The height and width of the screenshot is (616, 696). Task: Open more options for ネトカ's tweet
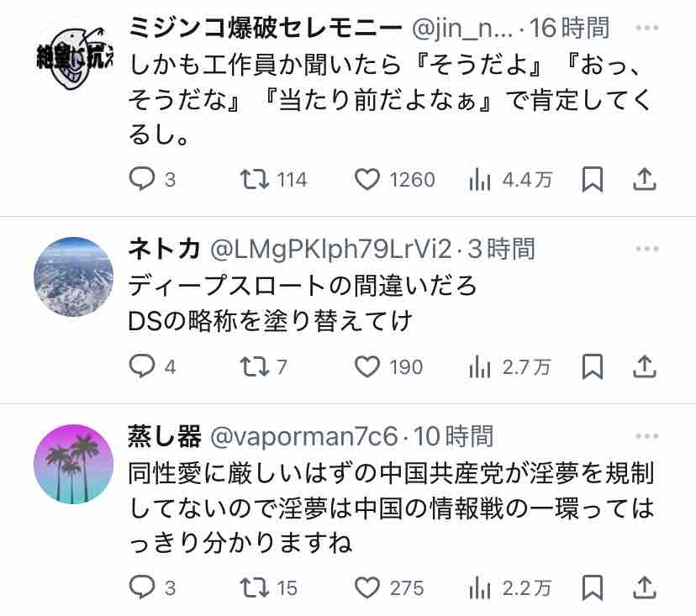pos(646,249)
